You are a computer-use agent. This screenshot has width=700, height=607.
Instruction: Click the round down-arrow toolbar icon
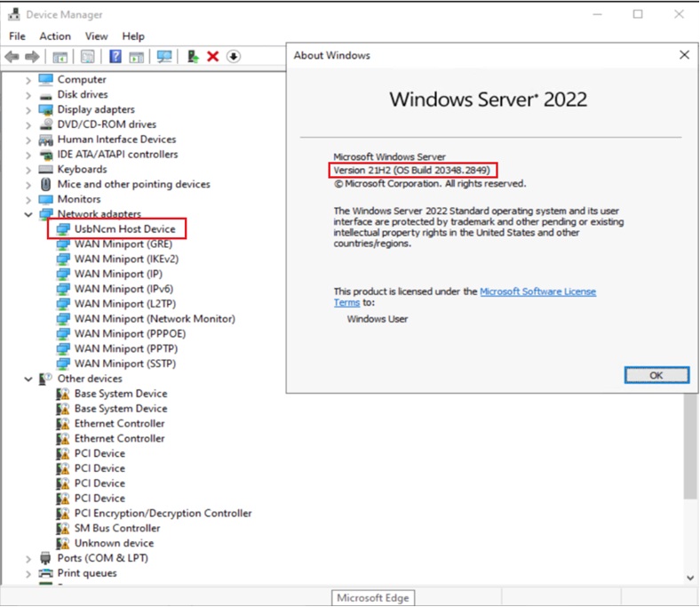pyautogui.click(x=234, y=57)
